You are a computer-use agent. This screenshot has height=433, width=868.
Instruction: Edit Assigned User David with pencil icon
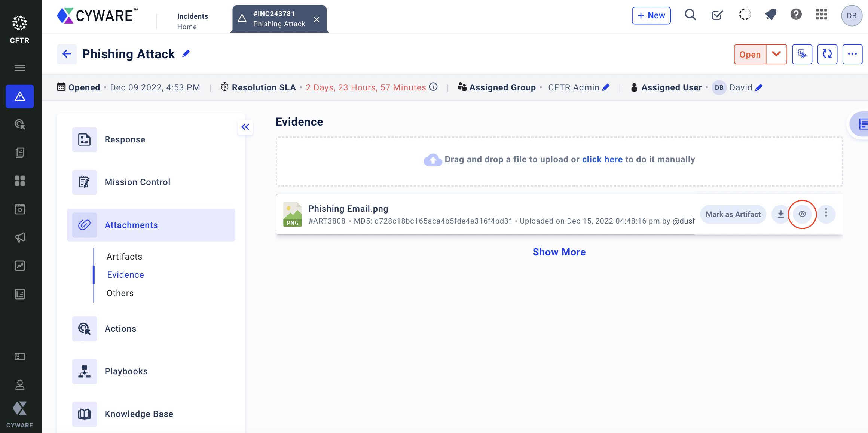(759, 87)
